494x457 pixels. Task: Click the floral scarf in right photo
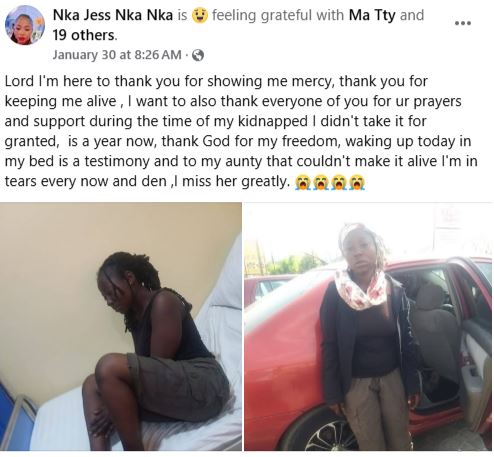[x=362, y=289]
